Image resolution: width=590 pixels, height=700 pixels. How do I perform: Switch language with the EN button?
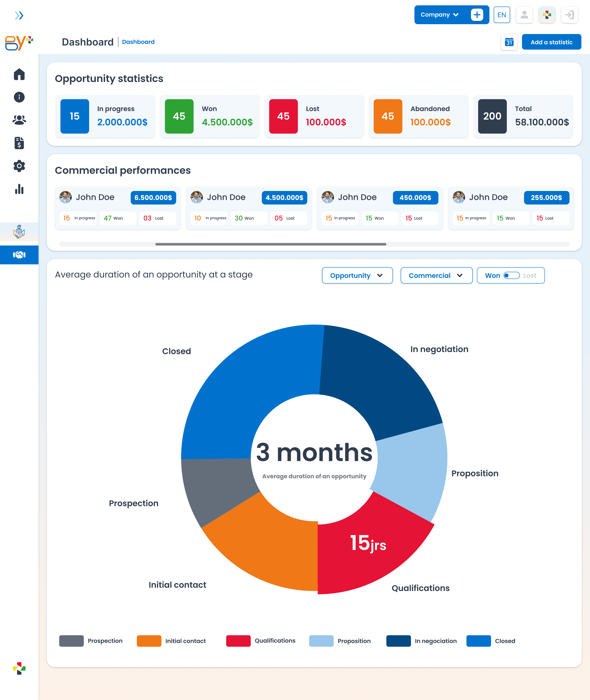pyautogui.click(x=501, y=15)
